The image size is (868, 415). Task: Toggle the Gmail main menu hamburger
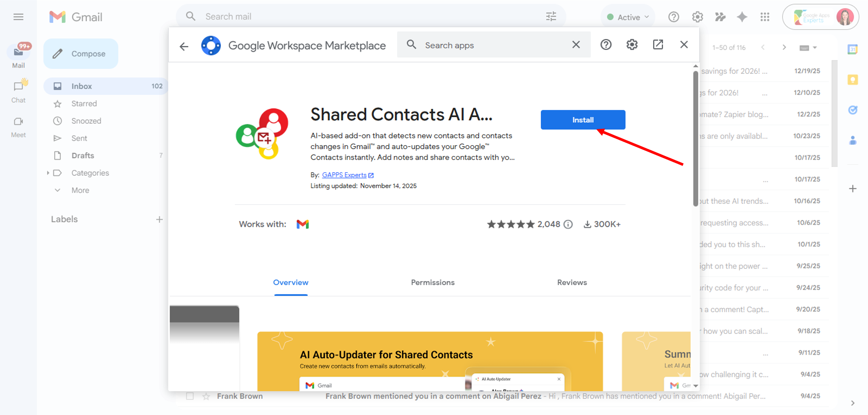tap(18, 17)
